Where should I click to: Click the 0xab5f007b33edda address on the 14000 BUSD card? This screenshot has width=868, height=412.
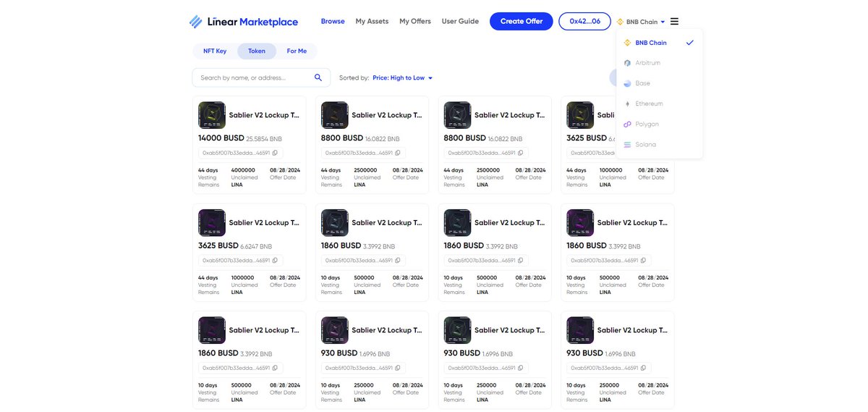236,153
